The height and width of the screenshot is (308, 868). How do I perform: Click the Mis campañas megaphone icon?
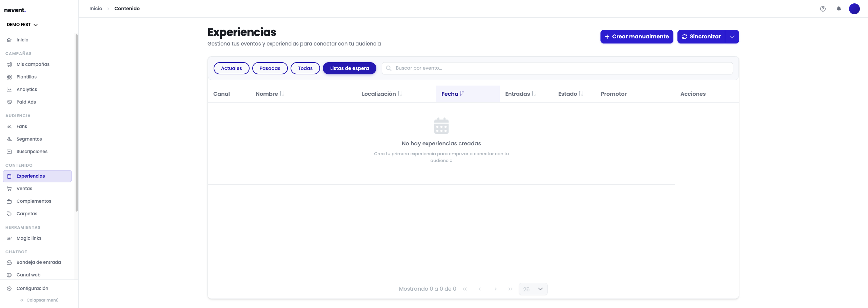point(9,65)
